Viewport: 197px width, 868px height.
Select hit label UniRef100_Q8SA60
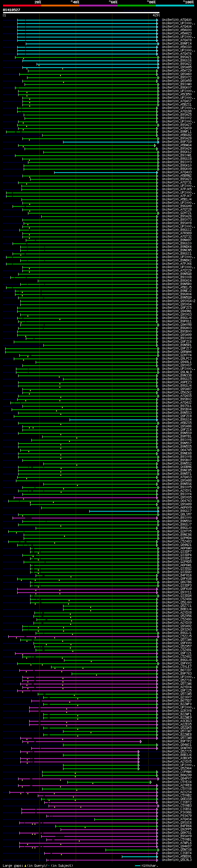pos(177,74)
